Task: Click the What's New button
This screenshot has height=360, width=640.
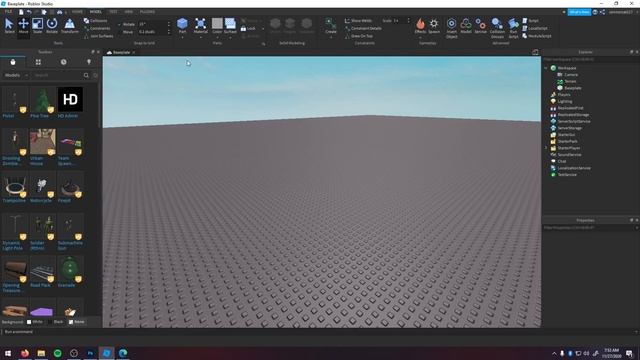Action: pos(579,12)
